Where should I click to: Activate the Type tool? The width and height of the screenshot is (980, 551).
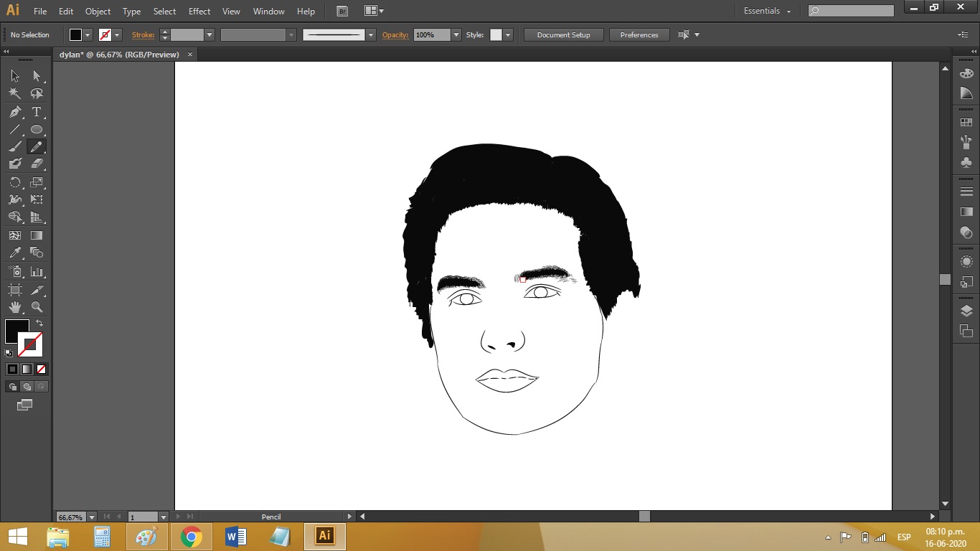click(37, 112)
